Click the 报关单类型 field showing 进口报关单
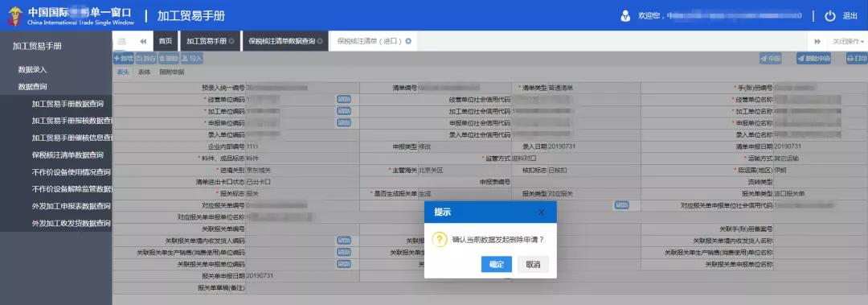 821,193
